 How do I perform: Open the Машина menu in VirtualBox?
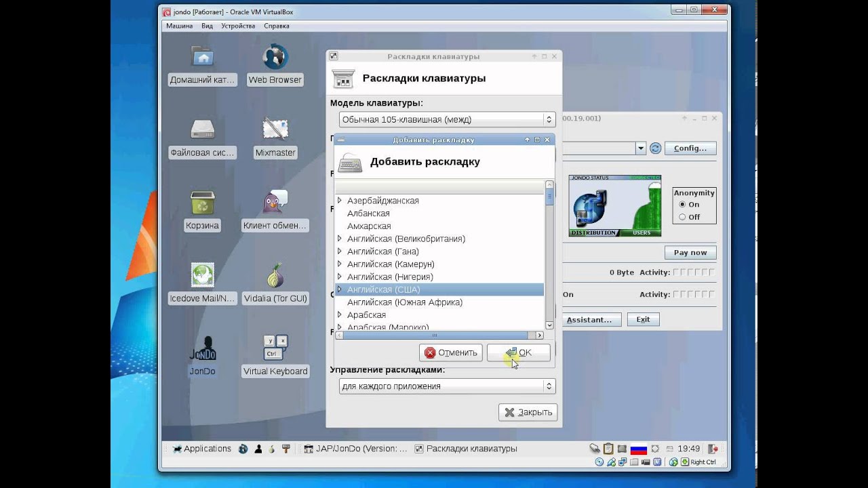coord(179,26)
